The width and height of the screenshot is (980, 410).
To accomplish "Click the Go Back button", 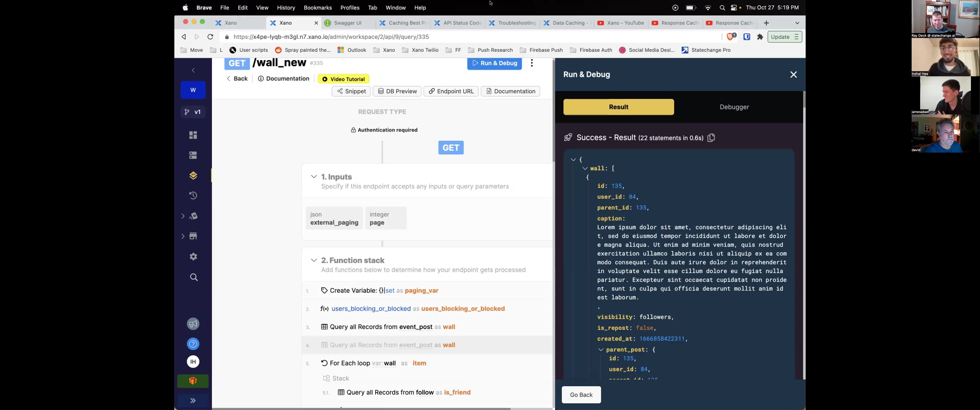I will (x=581, y=394).
